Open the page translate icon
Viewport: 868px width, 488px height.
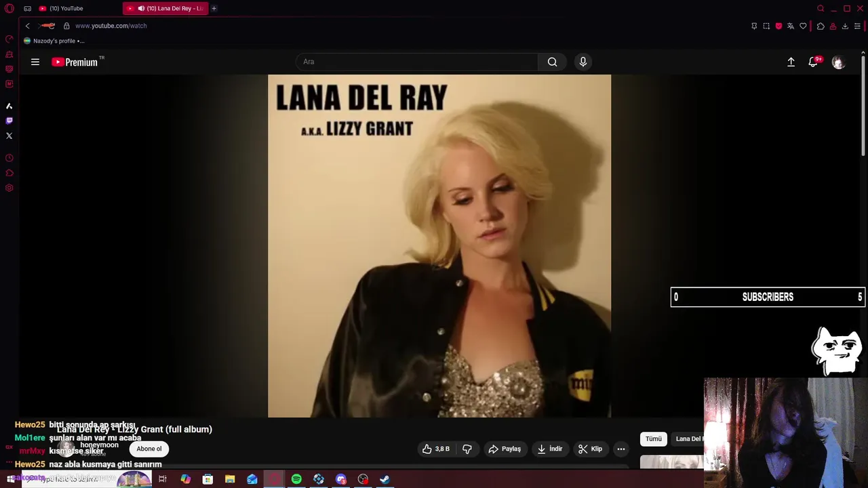click(x=791, y=26)
